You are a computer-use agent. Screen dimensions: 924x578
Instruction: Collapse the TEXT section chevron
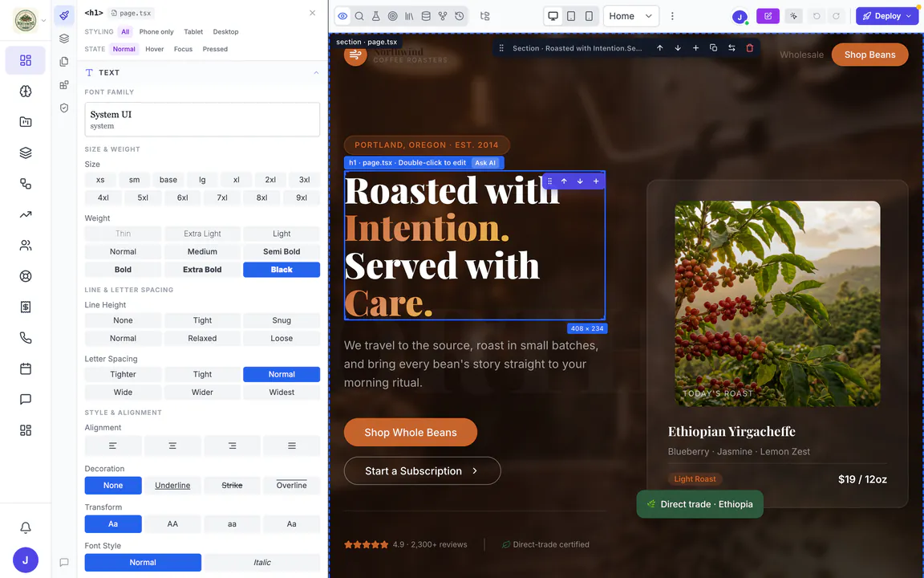tap(316, 72)
